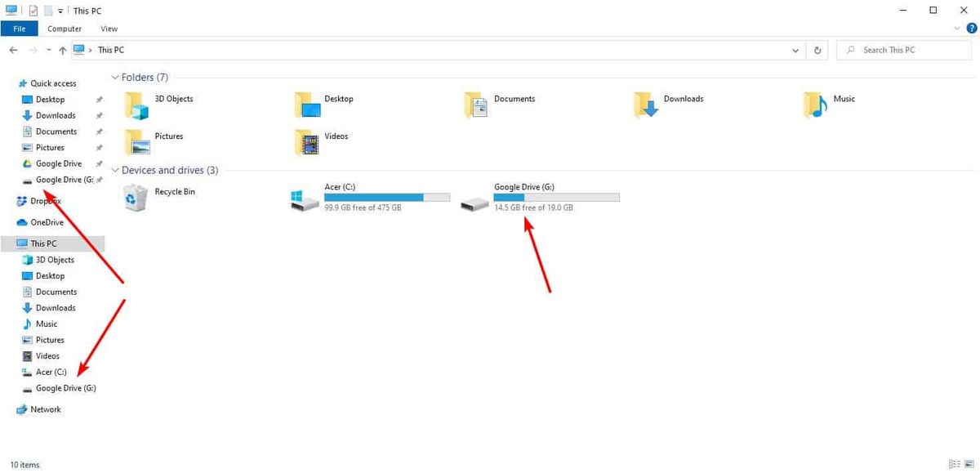Open recent locations dropdown arrow
The width and height of the screenshot is (980, 473).
click(49, 51)
